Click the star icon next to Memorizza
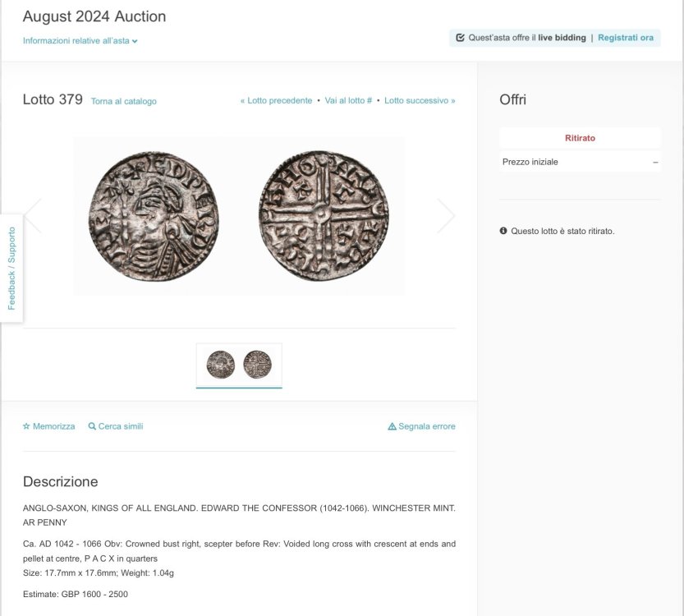 (x=26, y=426)
